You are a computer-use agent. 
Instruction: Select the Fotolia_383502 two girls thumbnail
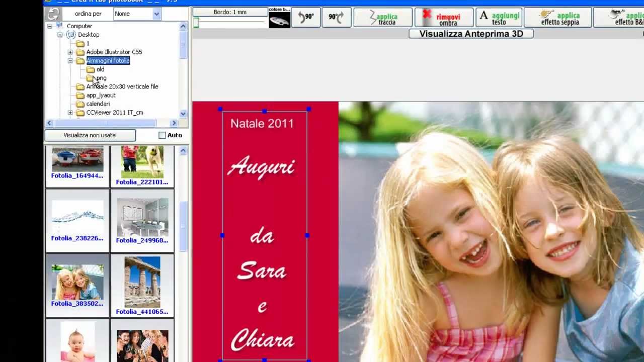pos(77,286)
